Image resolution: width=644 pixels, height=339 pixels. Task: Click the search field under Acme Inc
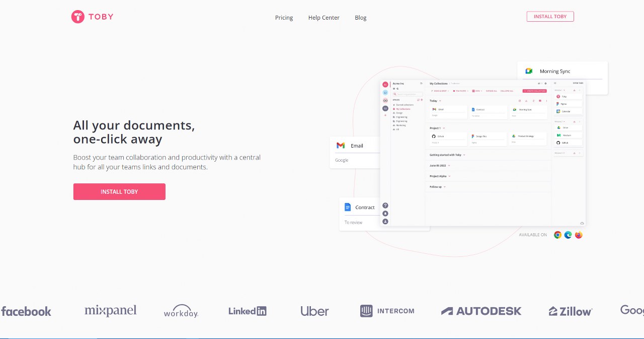pos(408,94)
